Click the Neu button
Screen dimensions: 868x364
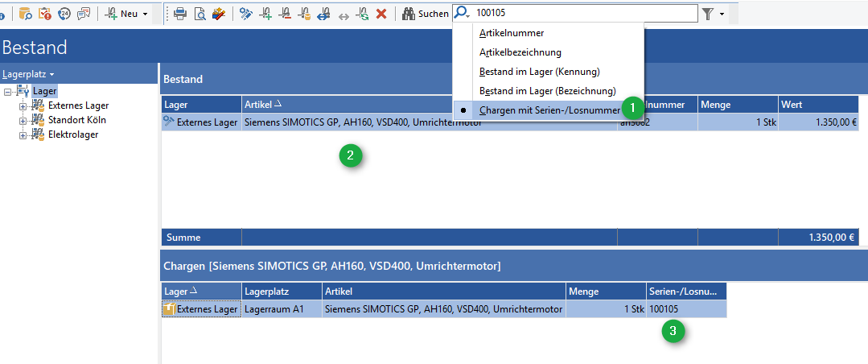click(121, 14)
